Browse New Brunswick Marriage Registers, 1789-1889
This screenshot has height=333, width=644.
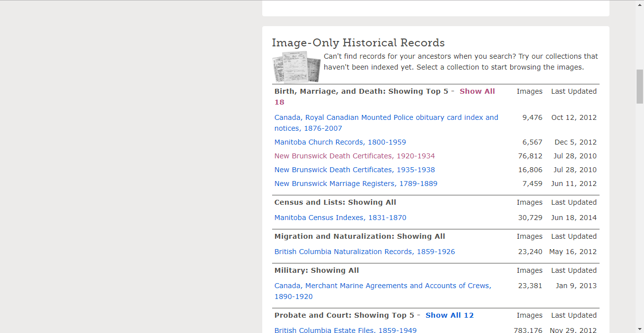click(x=356, y=184)
